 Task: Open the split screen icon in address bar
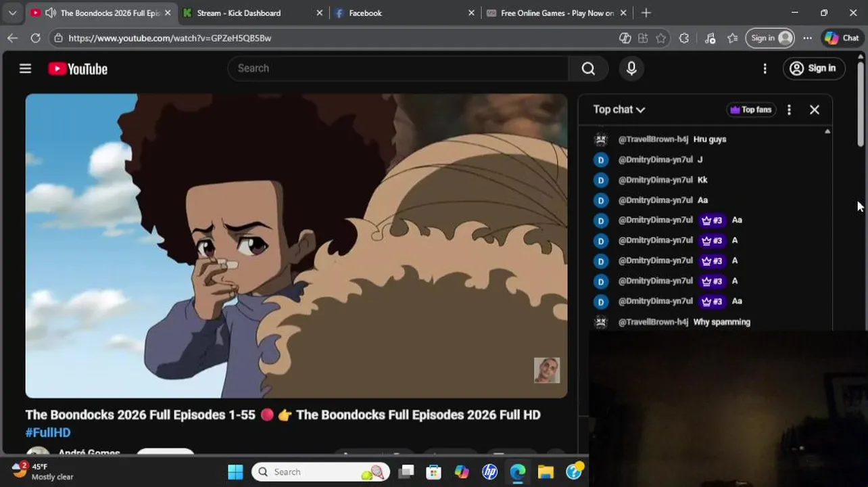[x=643, y=38]
